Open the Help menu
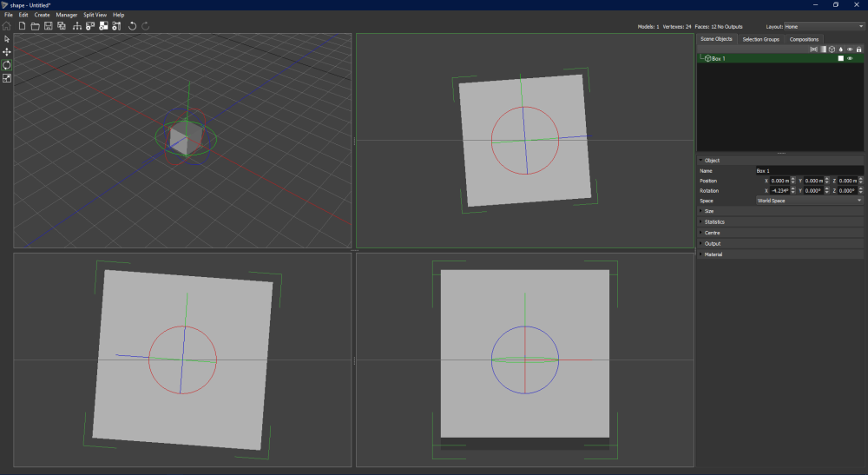Image resolution: width=868 pixels, height=475 pixels. (x=118, y=15)
